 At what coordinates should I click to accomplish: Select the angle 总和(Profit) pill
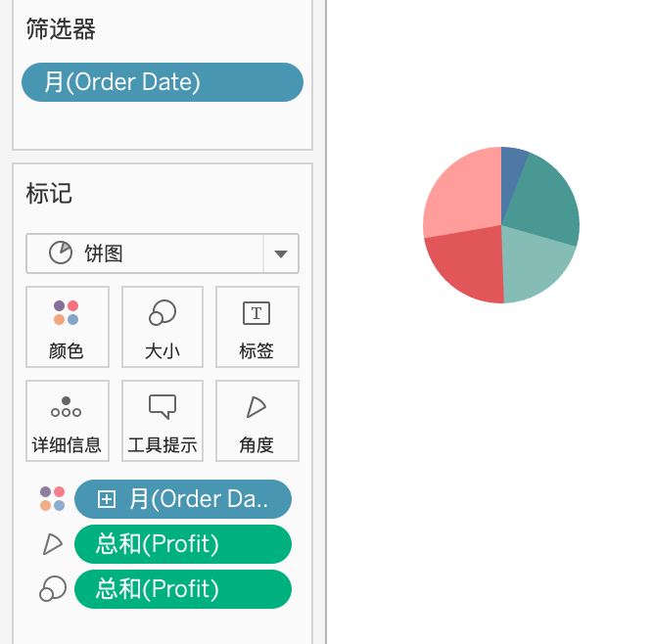pyautogui.click(x=183, y=544)
